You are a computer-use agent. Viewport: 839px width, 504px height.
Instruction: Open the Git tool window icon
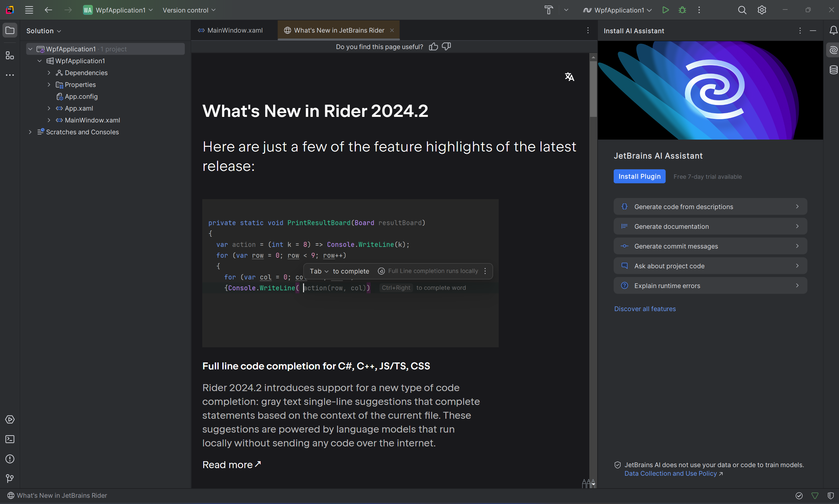(10, 479)
